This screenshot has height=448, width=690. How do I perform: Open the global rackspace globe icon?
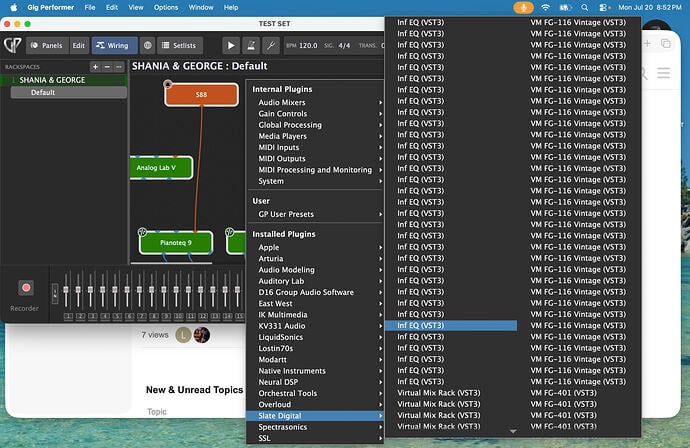click(147, 45)
